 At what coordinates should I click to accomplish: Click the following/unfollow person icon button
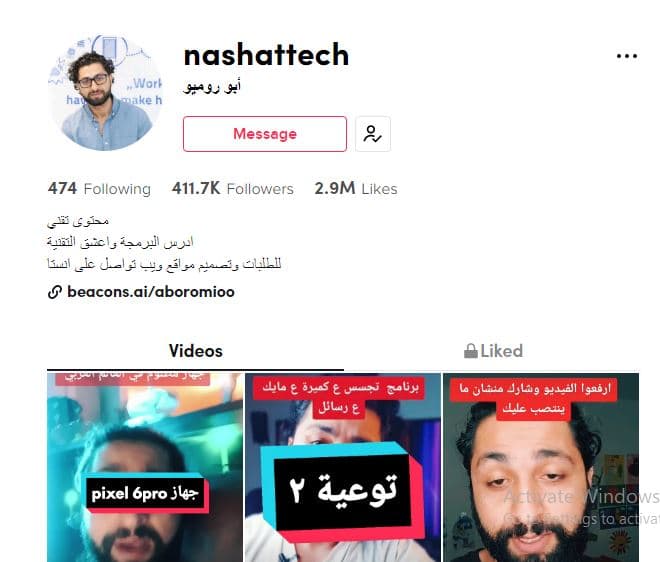tap(373, 134)
